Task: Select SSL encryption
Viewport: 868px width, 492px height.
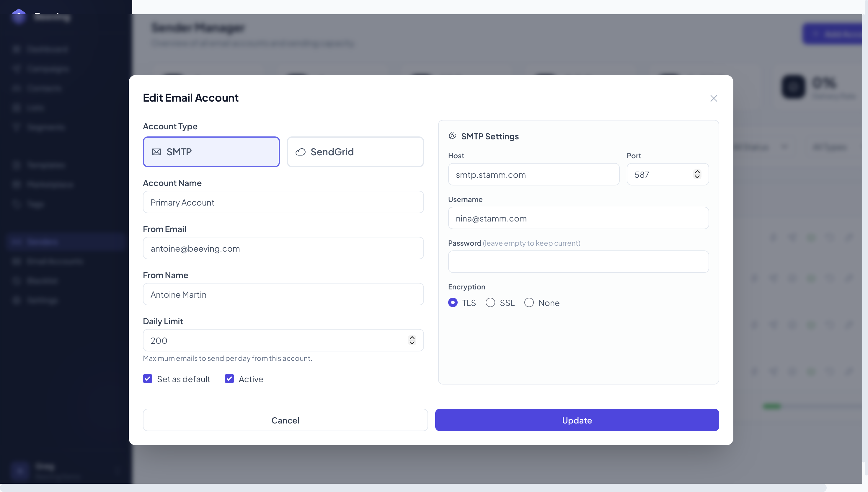Action: 490,302
